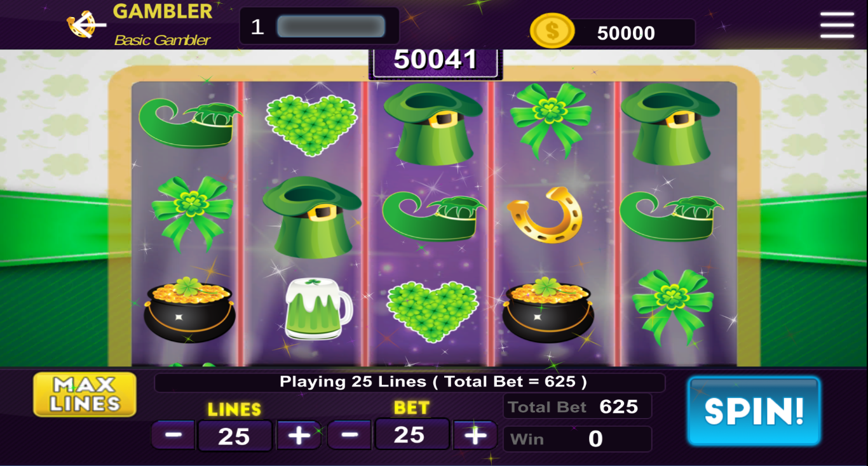Increase the bet amount

475,435
